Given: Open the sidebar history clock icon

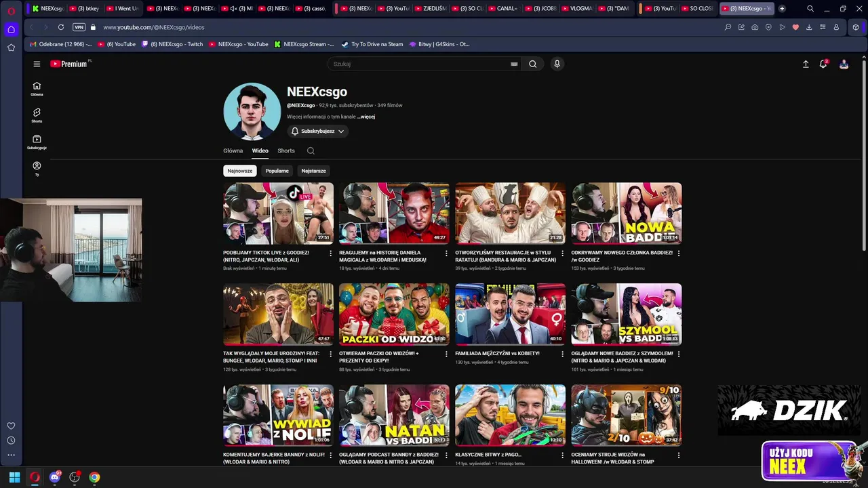Looking at the screenshot, I should pos(11,441).
